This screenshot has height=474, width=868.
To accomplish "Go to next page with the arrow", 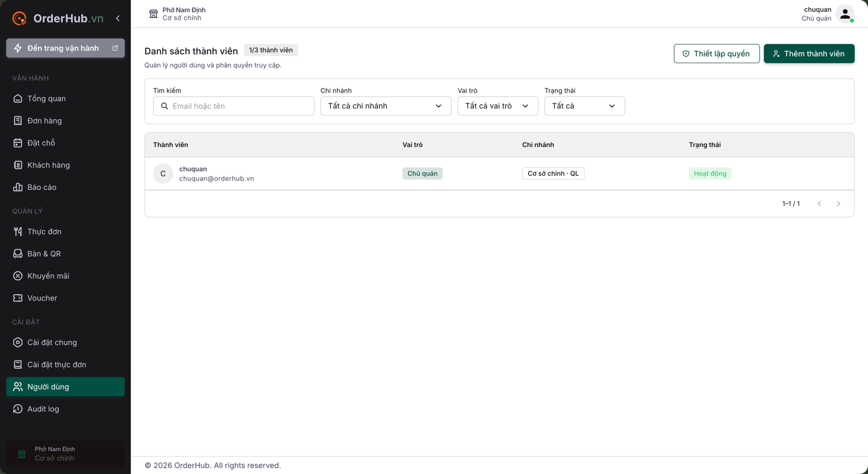I will (x=838, y=204).
